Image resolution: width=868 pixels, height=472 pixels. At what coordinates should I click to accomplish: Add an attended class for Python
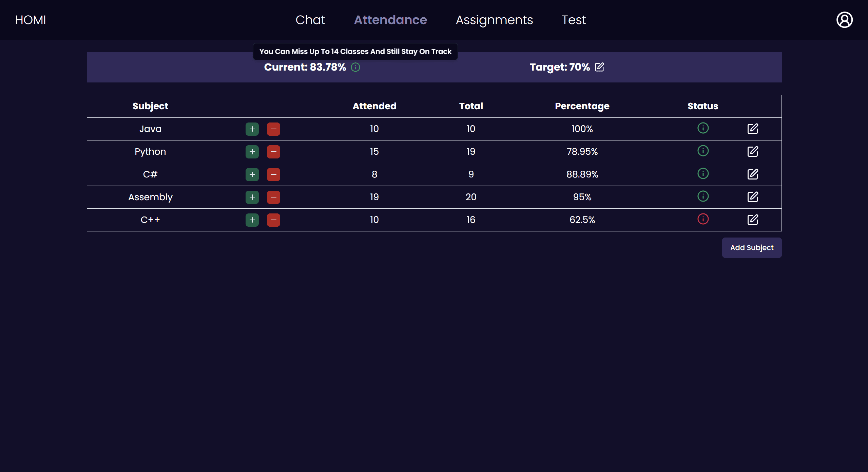pos(252,152)
